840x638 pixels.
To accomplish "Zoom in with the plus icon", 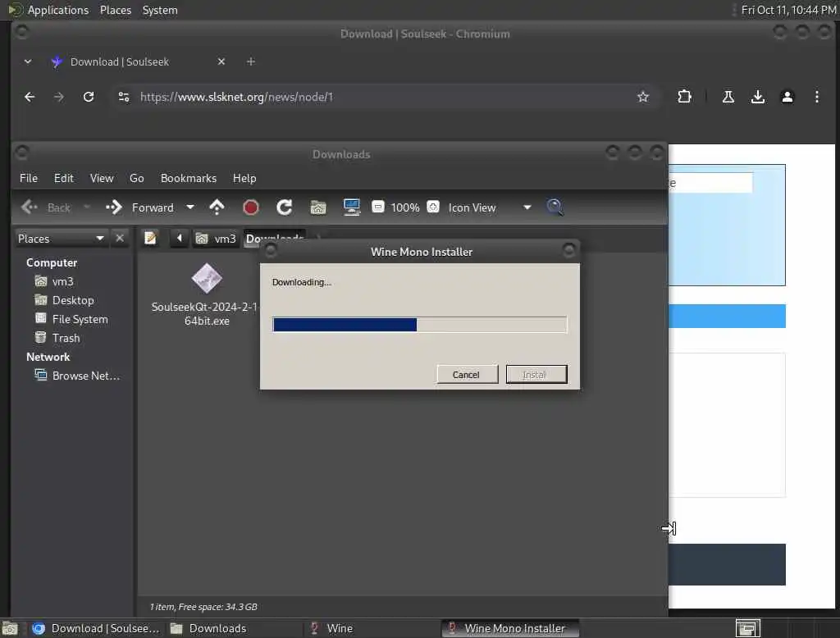I will (433, 207).
